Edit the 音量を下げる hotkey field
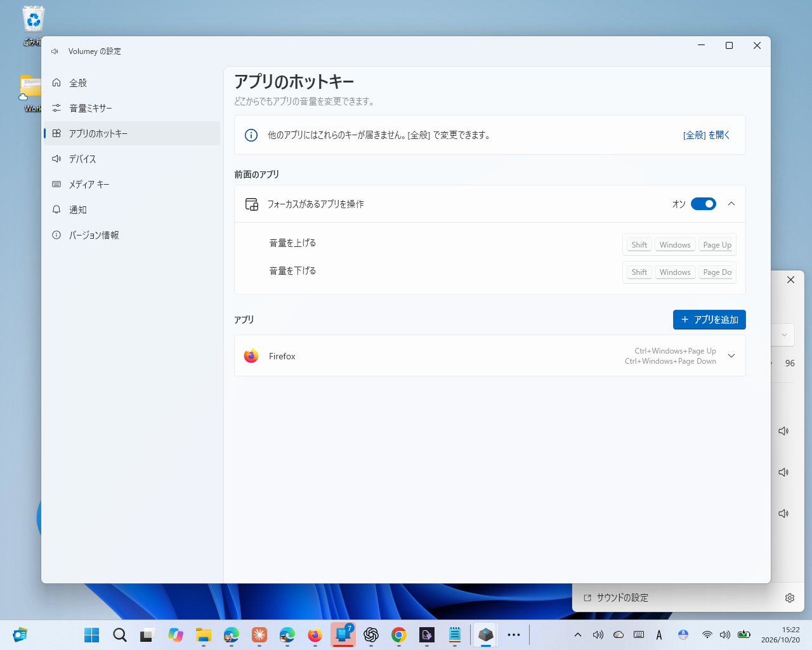This screenshot has width=812, height=650. [679, 272]
